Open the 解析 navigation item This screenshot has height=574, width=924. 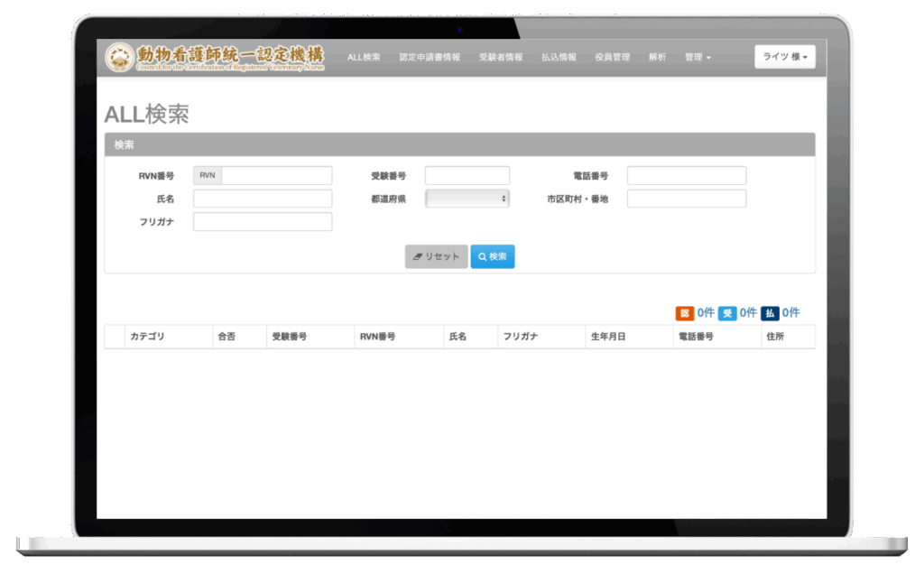click(657, 57)
